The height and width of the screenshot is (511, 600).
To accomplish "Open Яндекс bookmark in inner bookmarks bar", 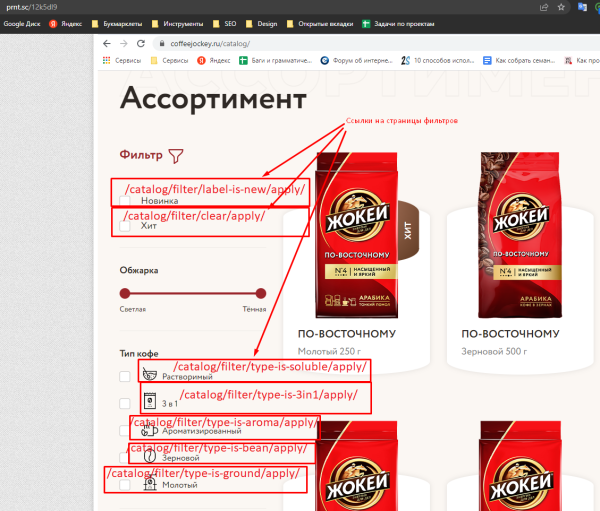I will 214,60.
